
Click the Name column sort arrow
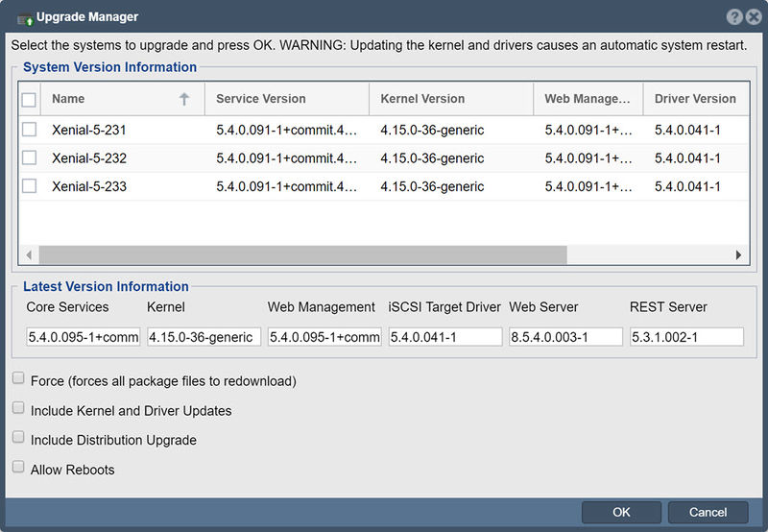tap(184, 99)
